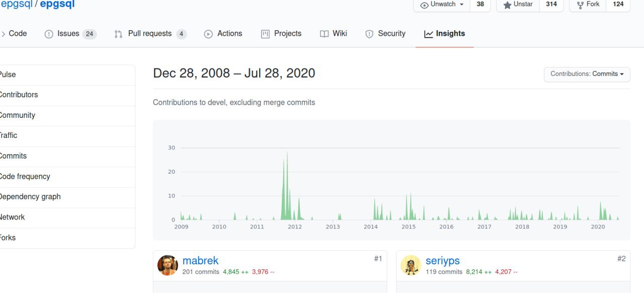
Task: Open seriyps's profile link
Action: [443, 261]
